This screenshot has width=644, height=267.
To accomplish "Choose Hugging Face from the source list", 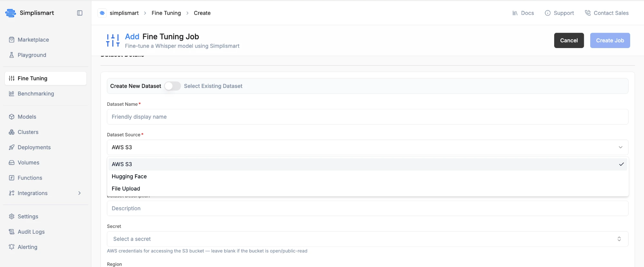I will 367,176.
